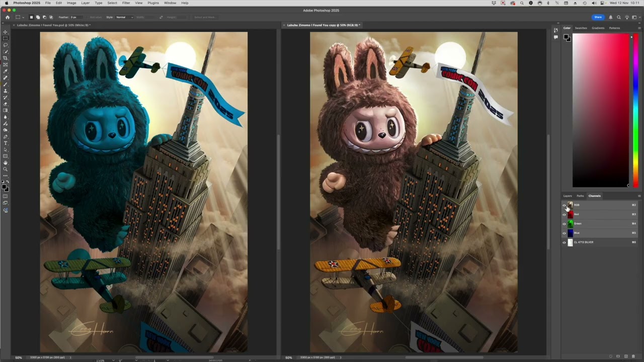Select the Crop tool

point(6,58)
